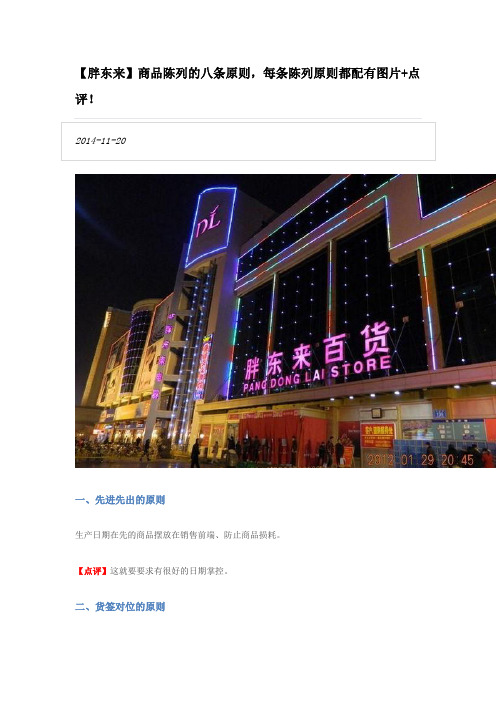Select heading 一、先进先出的原则
The image size is (496, 702).
tap(120, 500)
